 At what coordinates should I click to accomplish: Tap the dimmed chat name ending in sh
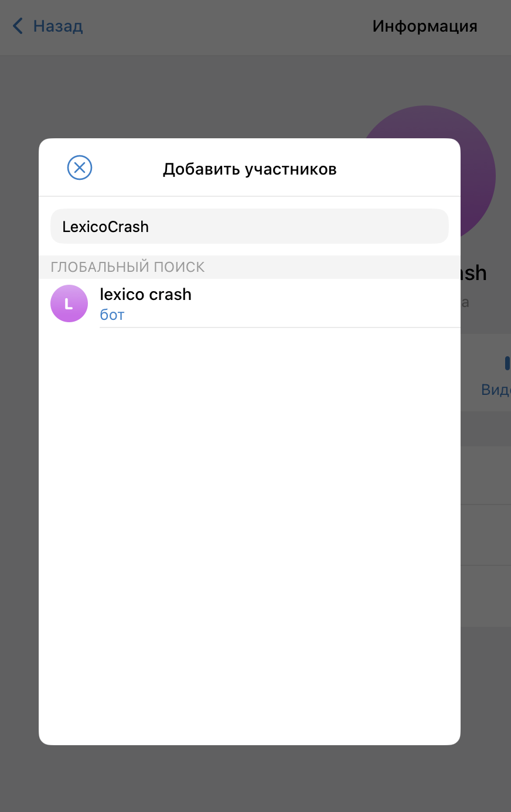pos(474,273)
